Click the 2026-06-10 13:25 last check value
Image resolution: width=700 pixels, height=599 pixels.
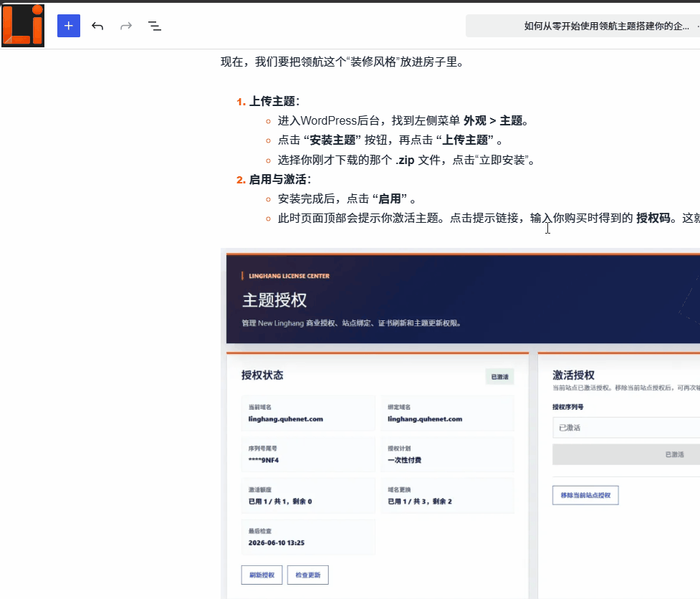[277, 543]
